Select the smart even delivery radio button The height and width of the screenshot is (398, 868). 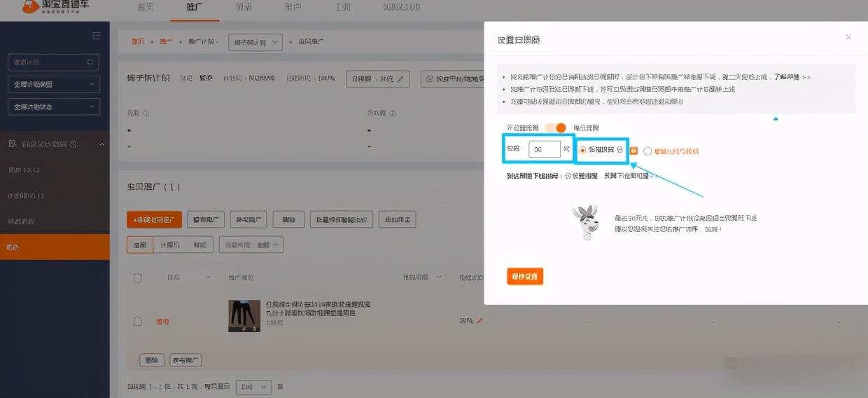pos(647,151)
